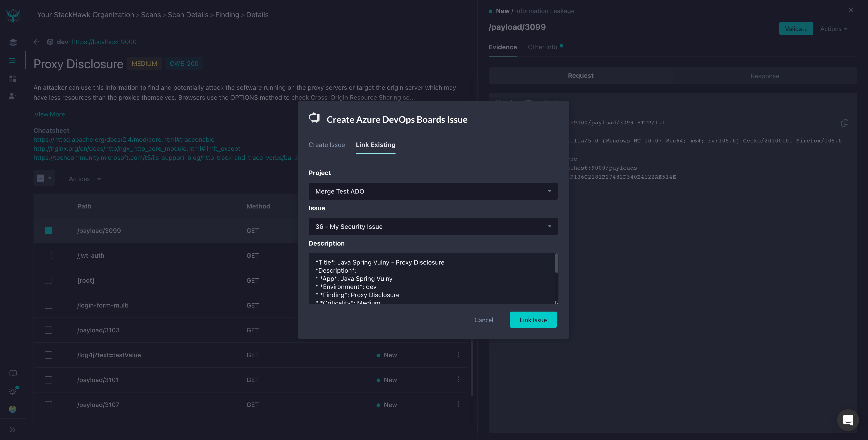Open the dashboard grid icon in sidebar
Screen dimensions: 868x440
tap(12, 78)
